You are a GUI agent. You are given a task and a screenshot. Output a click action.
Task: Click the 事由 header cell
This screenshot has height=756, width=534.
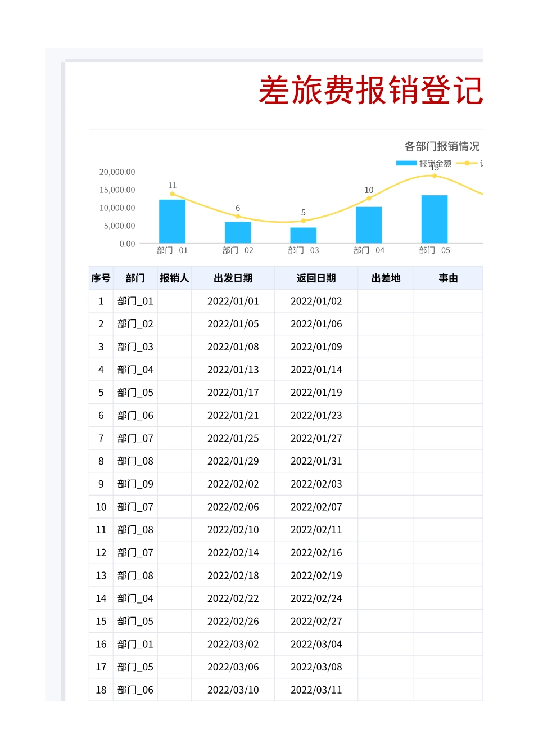tap(447, 277)
